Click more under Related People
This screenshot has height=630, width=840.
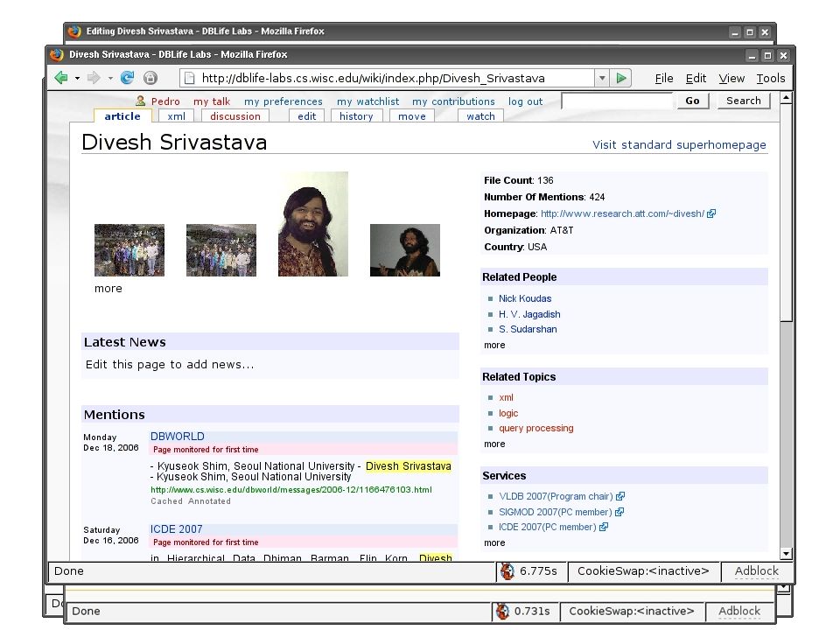tap(494, 345)
